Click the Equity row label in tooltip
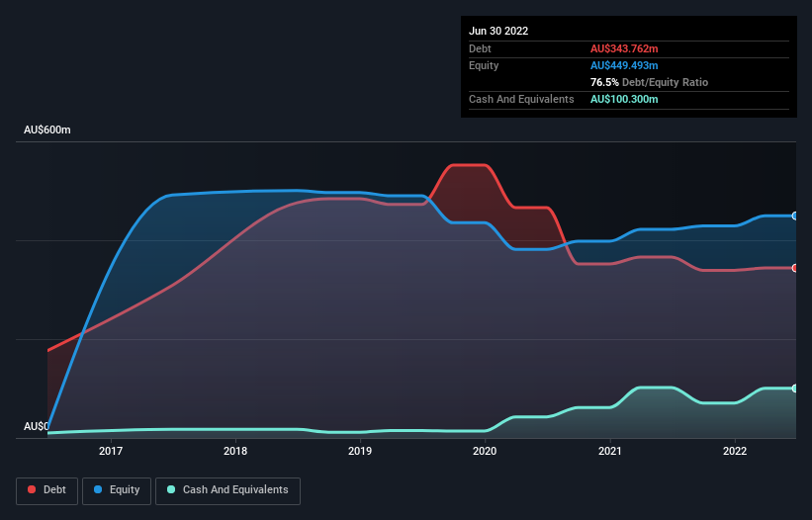The image size is (812, 520). [484, 65]
